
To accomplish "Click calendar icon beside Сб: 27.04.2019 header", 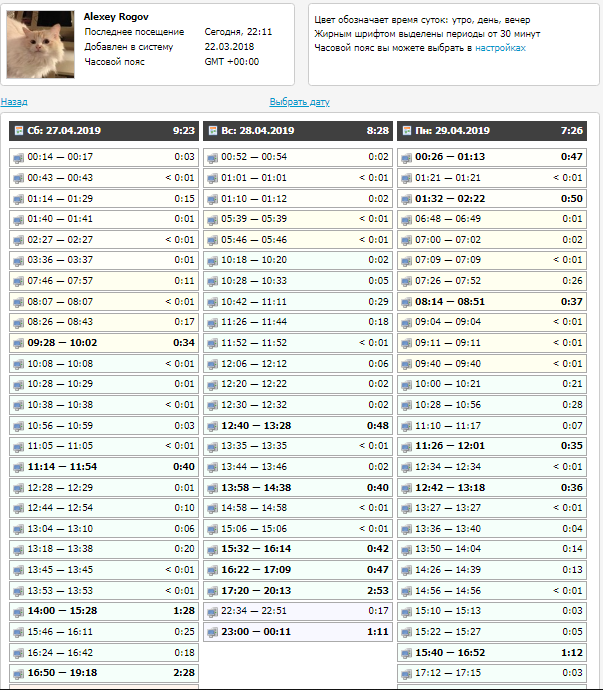I will coord(18,131).
